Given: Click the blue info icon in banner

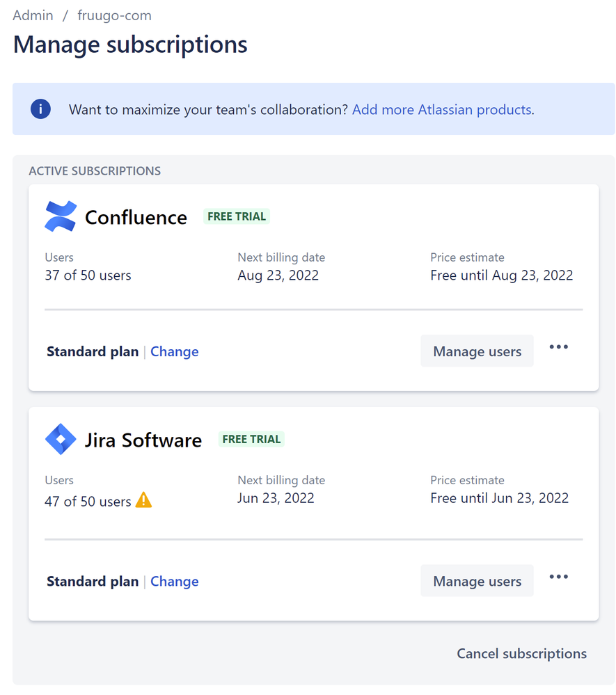Looking at the screenshot, I should click(40, 109).
